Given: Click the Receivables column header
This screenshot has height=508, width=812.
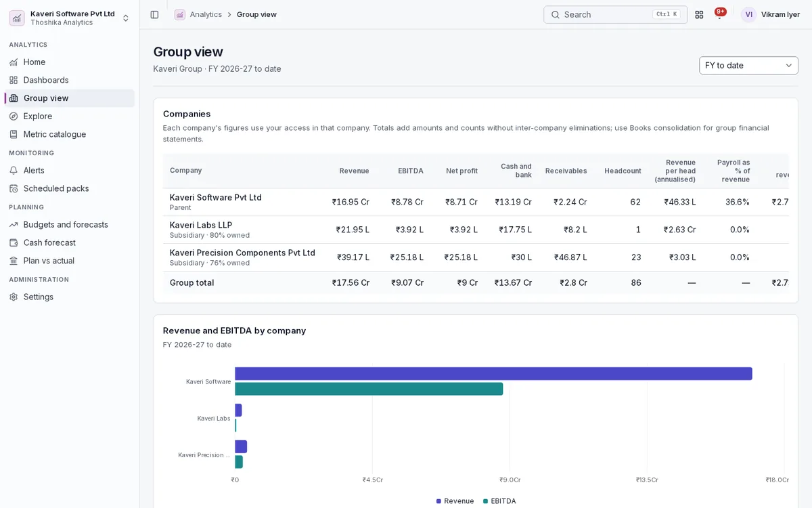Looking at the screenshot, I should pyautogui.click(x=566, y=171).
